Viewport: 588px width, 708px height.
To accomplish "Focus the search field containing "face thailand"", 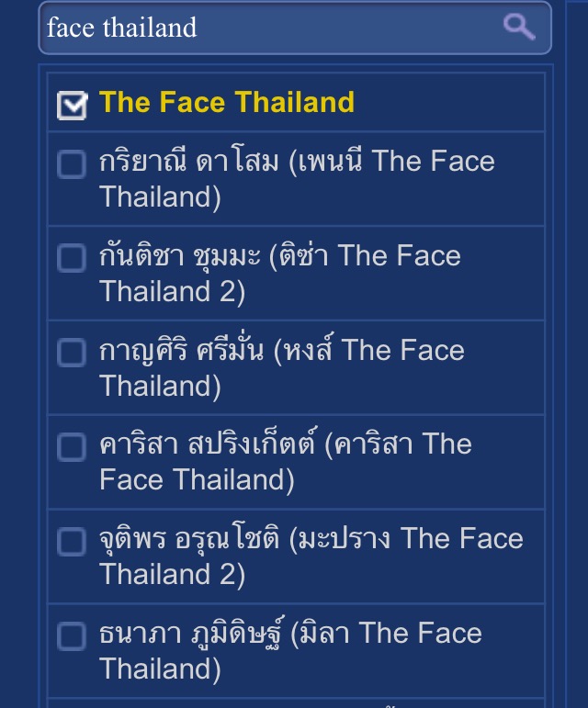I will pyautogui.click(x=266, y=28).
